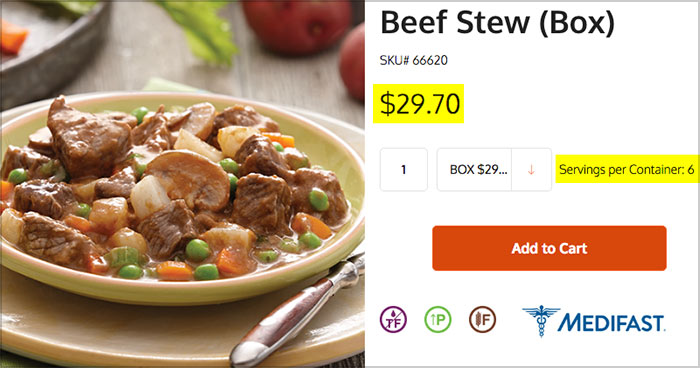Click the red down arrow in box selector
The width and height of the screenshot is (700, 368).
coord(531,170)
